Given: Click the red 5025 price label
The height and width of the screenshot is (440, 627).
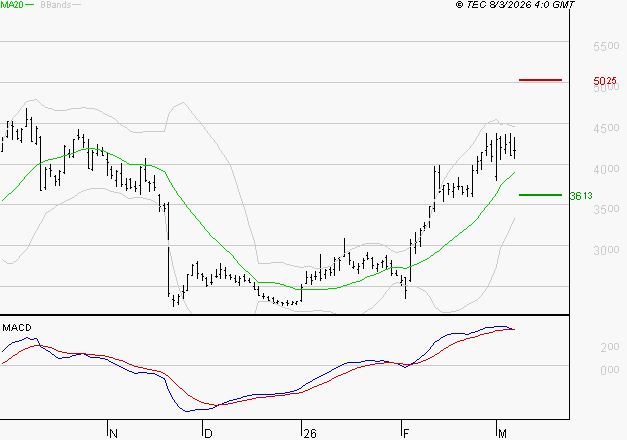Looking at the screenshot, I should [x=604, y=80].
